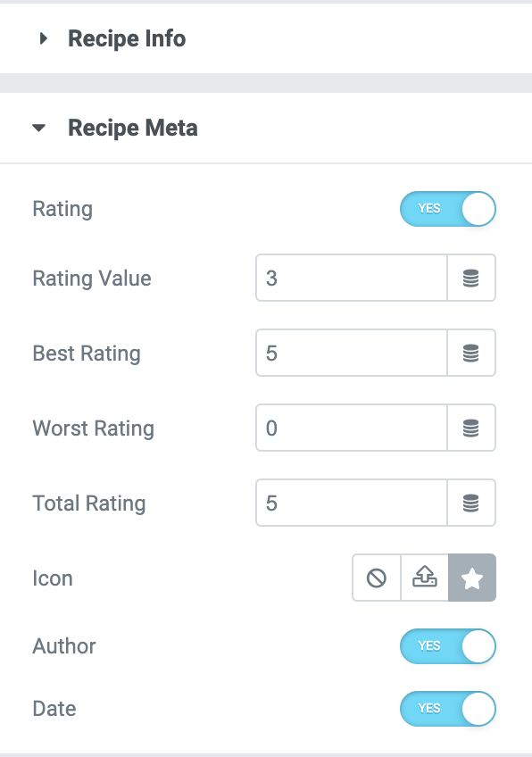The width and height of the screenshot is (532, 757).
Task: Click the Icon label text
Action: point(52,578)
